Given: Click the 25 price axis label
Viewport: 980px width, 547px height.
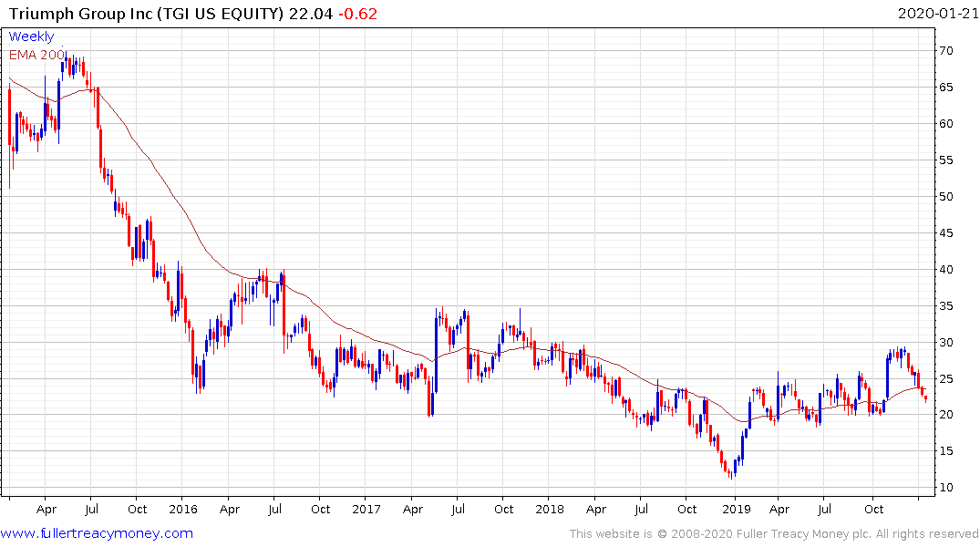Looking at the screenshot, I should pos(945,379).
